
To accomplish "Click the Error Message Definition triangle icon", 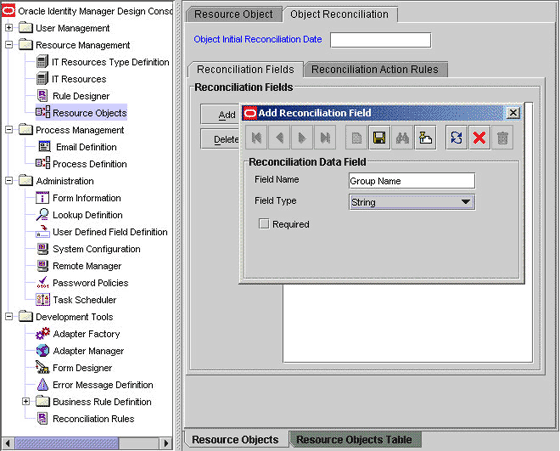I will coord(42,384).
